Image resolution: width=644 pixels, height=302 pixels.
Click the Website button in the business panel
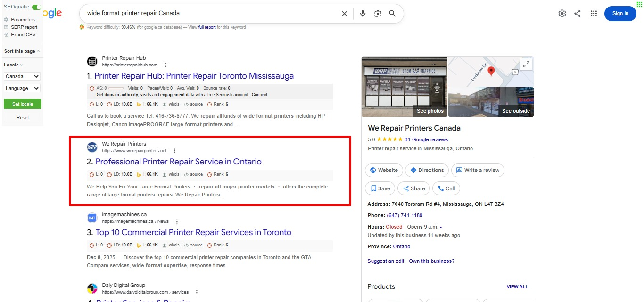pos(384,170)
